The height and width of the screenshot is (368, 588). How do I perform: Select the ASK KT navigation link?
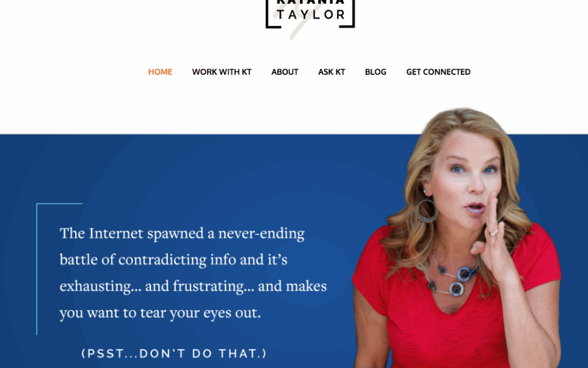coord(332,72)
